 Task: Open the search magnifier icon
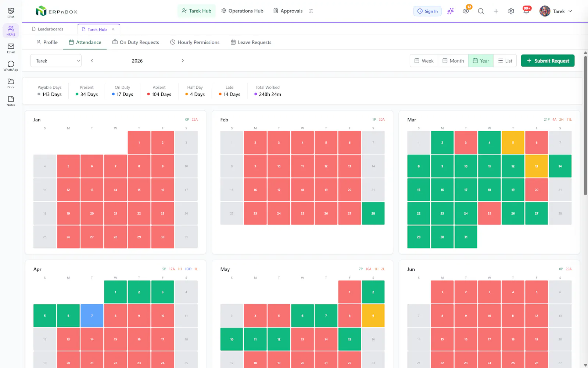tap(481, 11)
